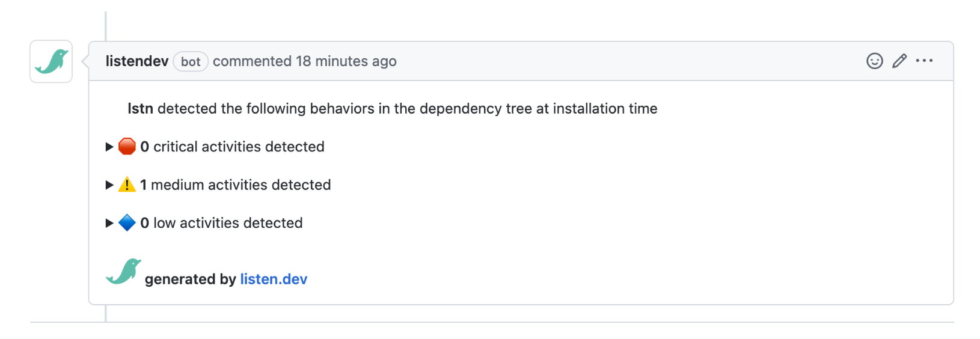980x339 pixels.
Task: Expand the critical activities disclosure triangle
Action: click(109, 147)
